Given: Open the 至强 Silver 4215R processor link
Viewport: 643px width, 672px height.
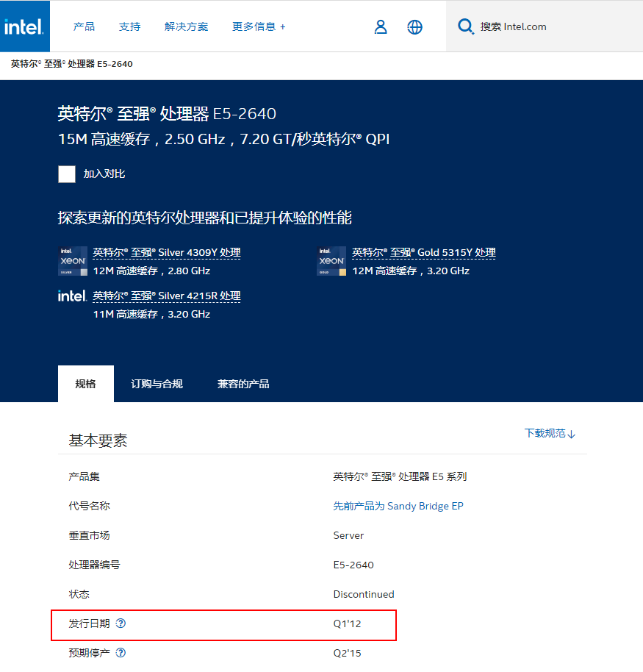Looking at the screenshot, I should coord(166,296).
